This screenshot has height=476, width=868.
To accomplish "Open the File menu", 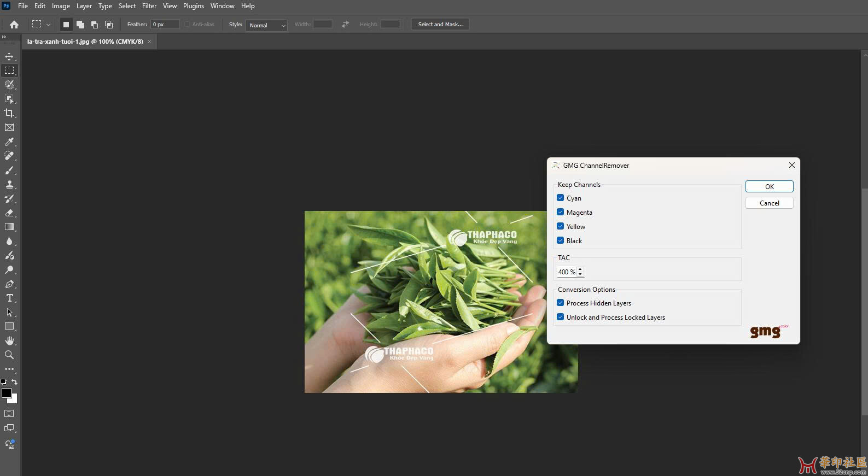I will pyautogui.click(x=23, y=6).
